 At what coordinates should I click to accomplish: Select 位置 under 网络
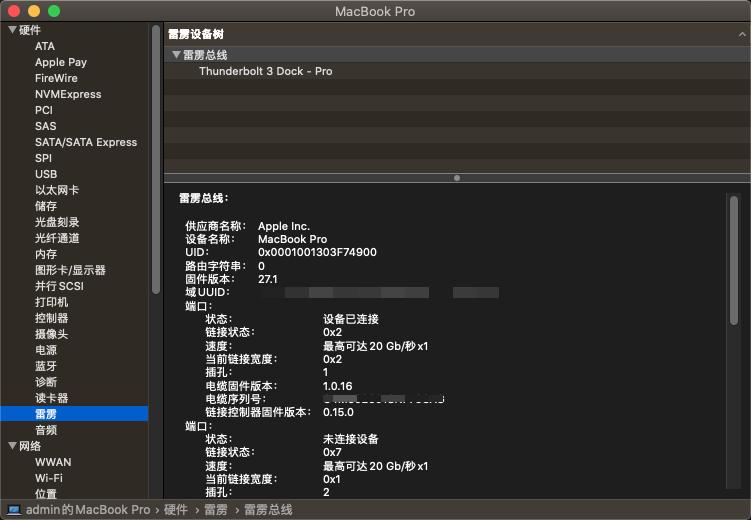[46, 493]
